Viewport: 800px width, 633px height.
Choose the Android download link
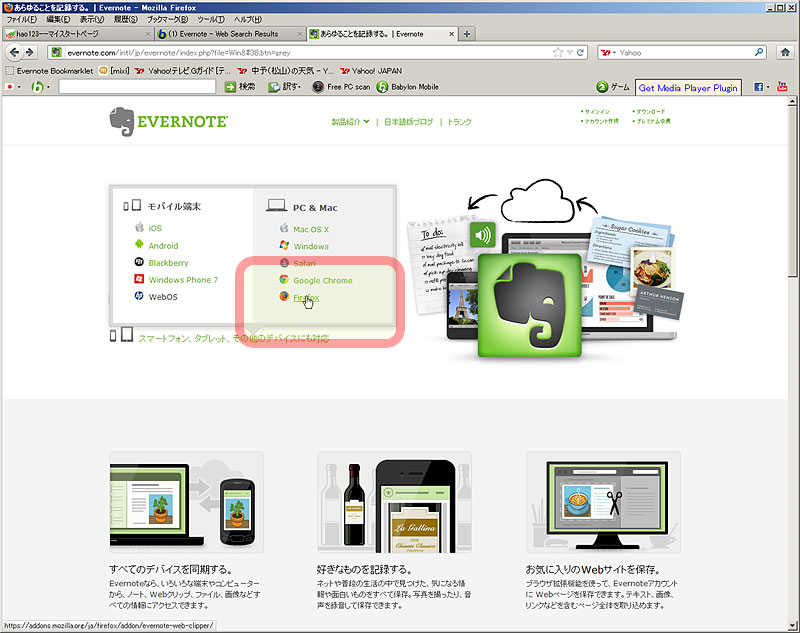163,245
